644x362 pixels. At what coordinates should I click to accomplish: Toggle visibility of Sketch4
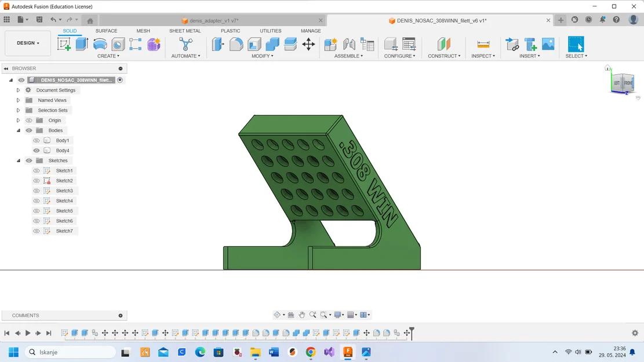(x=37, y=201)
